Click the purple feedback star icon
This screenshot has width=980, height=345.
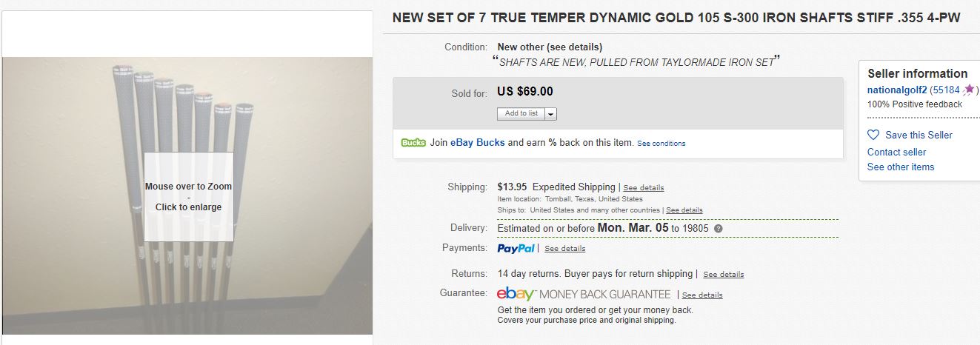pyautogui.click(x=968, y=90)
